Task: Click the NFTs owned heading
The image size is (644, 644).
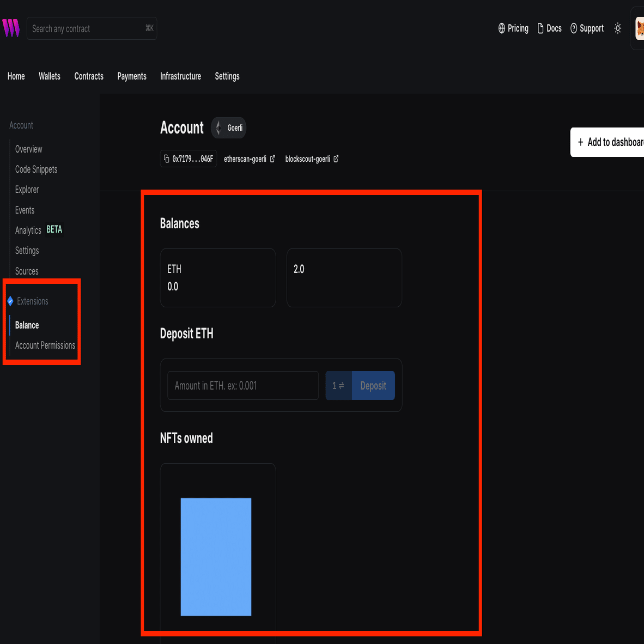Action: [x=186, y=438]
